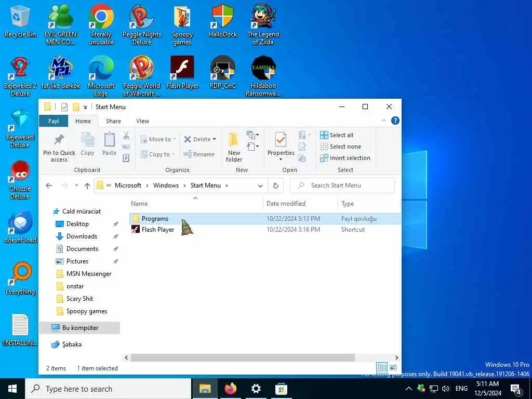Click the New folder ribbon button
Screen dimensions: 532x399
234,148
